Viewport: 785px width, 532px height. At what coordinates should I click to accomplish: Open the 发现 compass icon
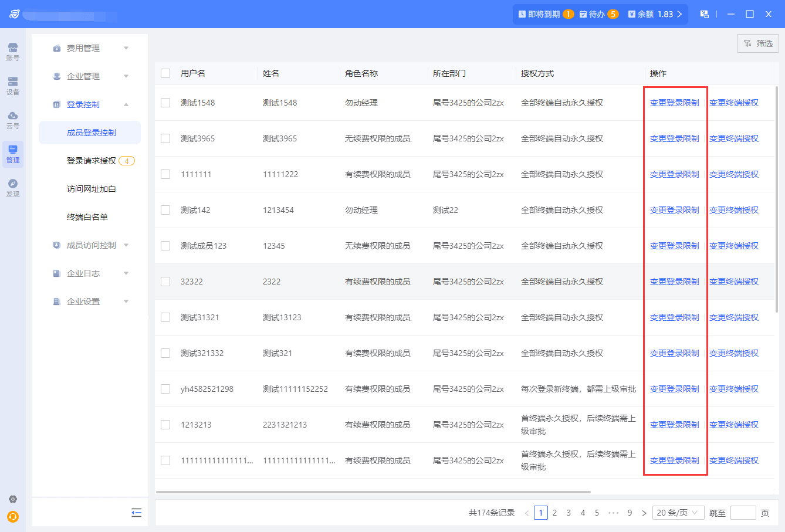point(13,188)
